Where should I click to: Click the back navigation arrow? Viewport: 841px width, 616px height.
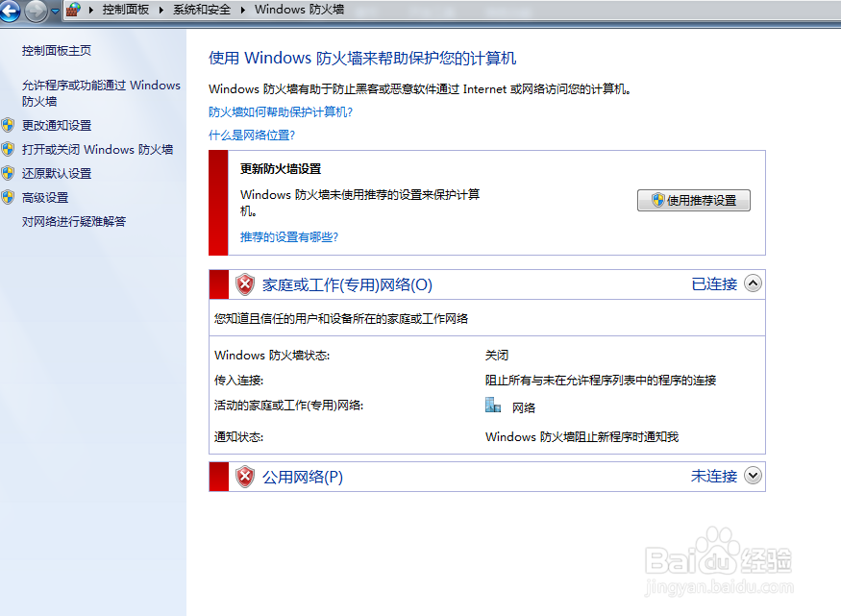[9, 11]
